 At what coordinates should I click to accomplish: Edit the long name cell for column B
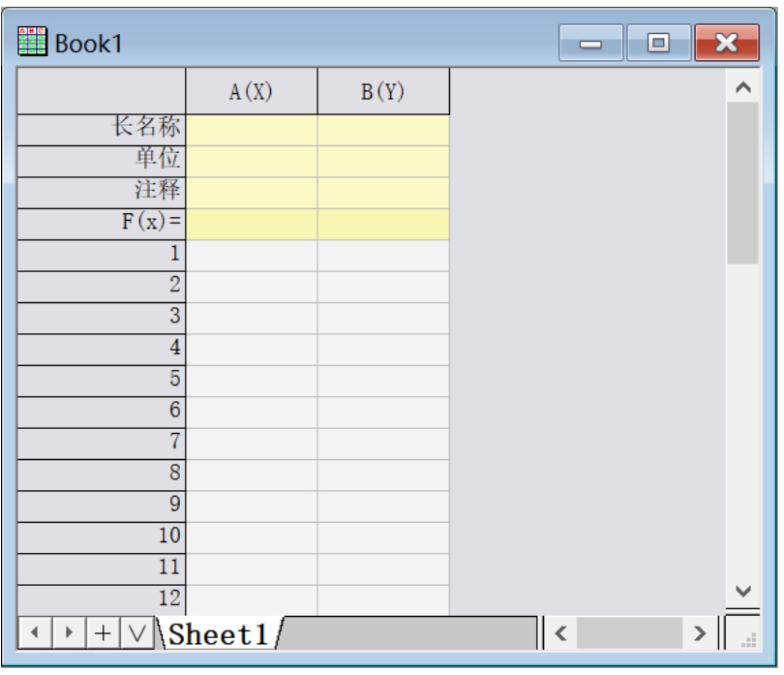pyautogui.click(x=383, y=130)
